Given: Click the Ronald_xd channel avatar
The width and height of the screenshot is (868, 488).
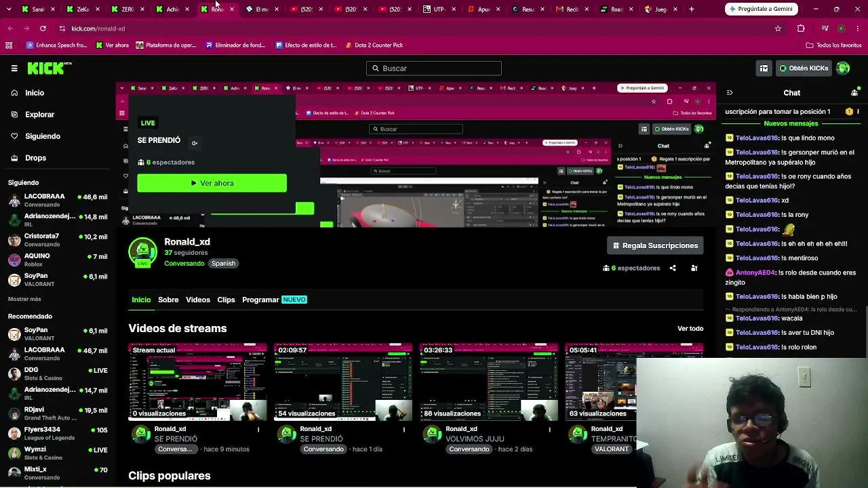Looking at the screenshot, I should coord(142,252).
